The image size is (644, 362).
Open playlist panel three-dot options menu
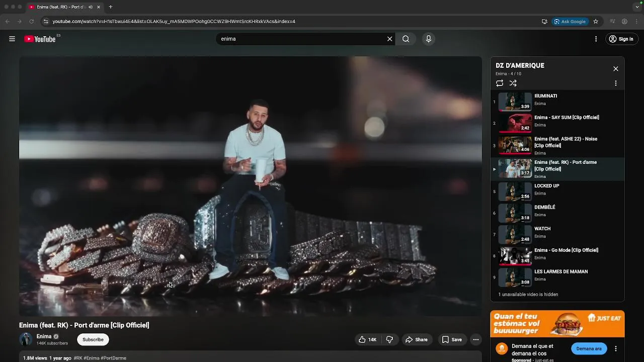point(616,83)
